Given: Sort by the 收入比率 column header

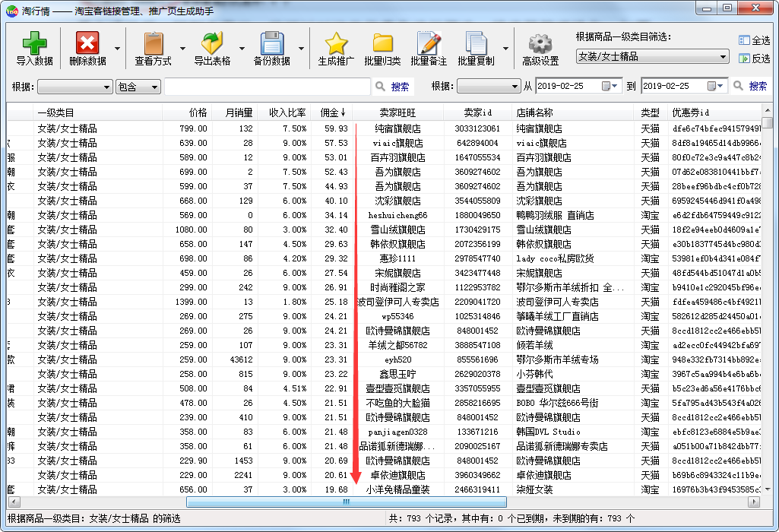Looking at the screenshot, I should pos(284,112).
